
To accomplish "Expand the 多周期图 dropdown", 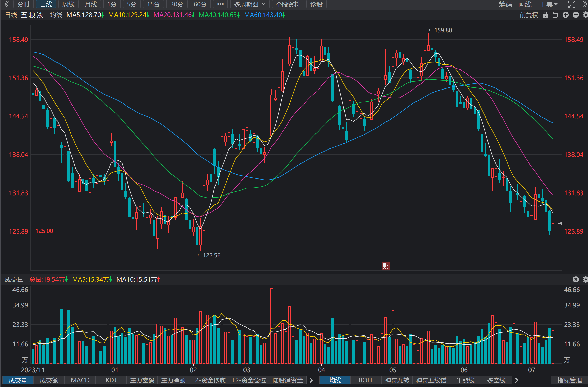I will (250, 4).
